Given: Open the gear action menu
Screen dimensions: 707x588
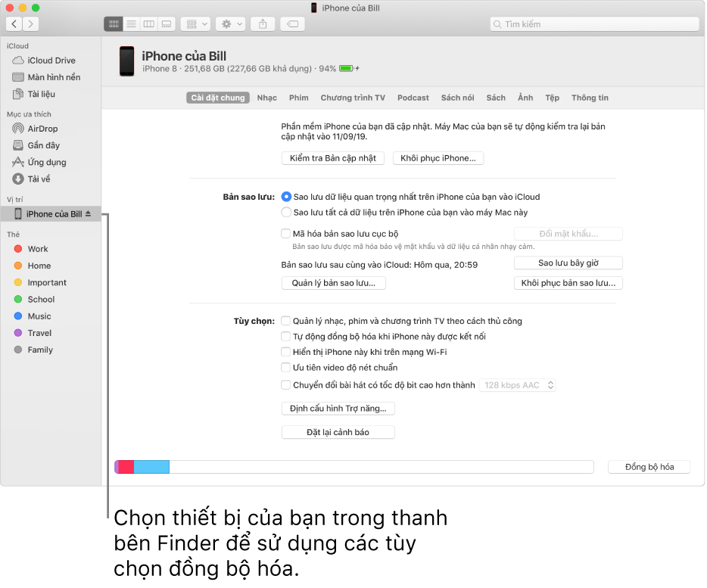Looking at the screenshot, I should point(230,24).
